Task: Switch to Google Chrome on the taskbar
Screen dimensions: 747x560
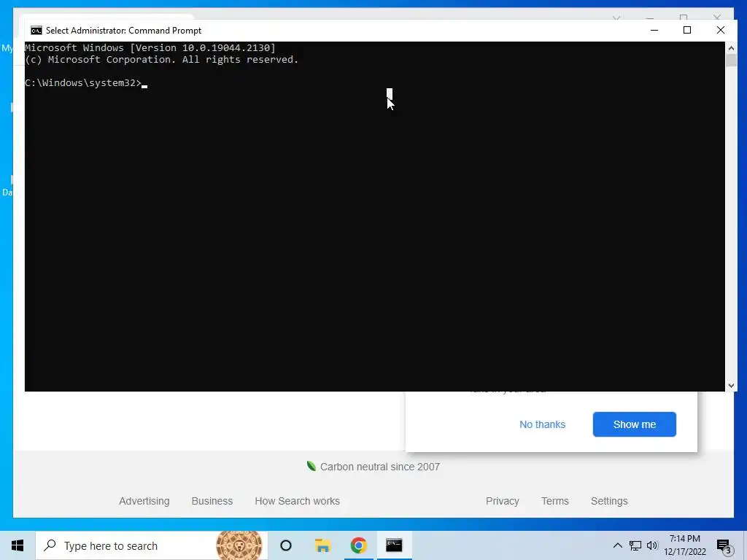Action: (x=359, y=545)
